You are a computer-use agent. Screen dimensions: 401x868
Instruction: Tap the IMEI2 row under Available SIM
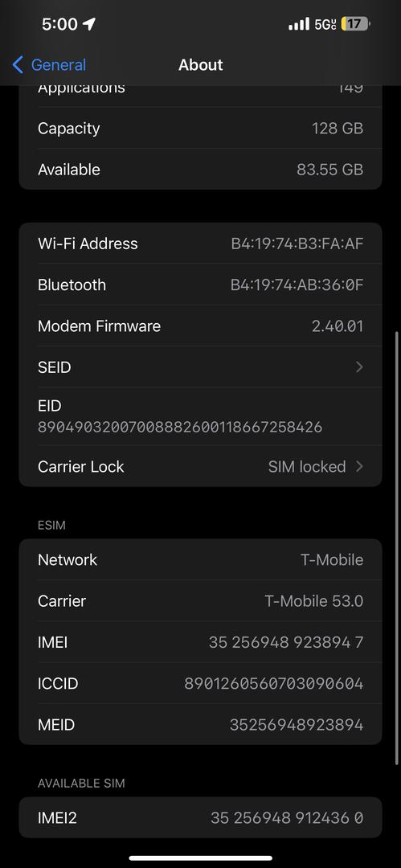point(201,817)
